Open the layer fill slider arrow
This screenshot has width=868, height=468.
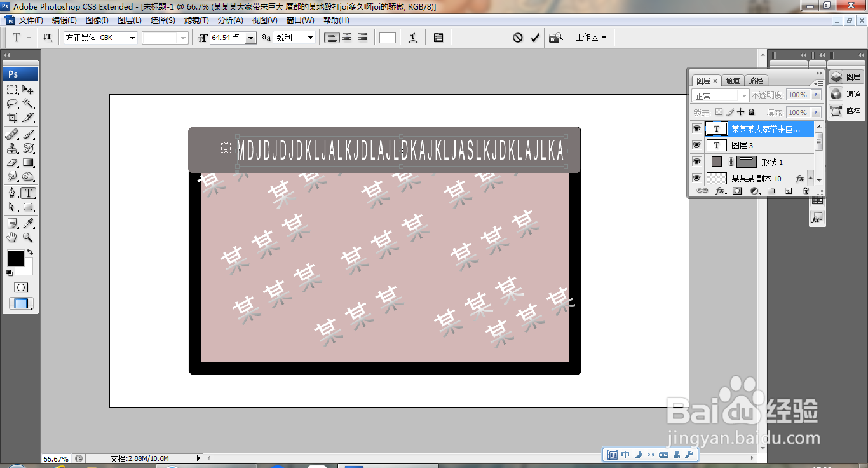pos(817,113)
